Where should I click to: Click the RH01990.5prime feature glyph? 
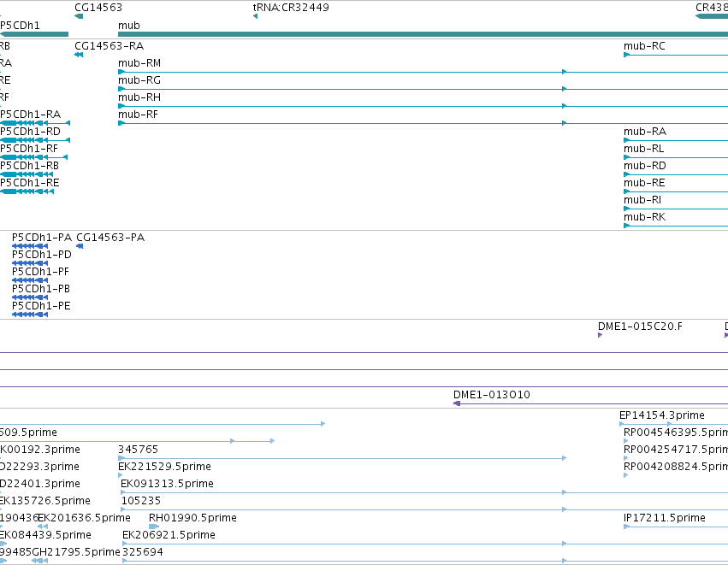pos(154,527)
